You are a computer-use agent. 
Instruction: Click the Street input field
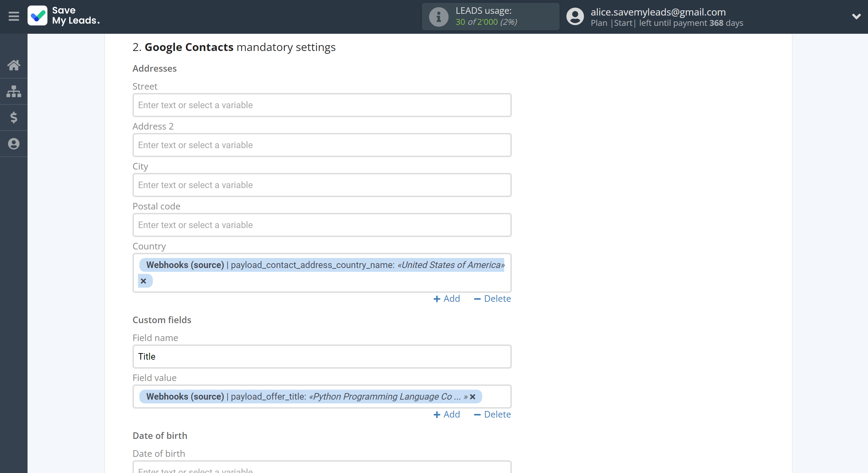tap(322, 105)
